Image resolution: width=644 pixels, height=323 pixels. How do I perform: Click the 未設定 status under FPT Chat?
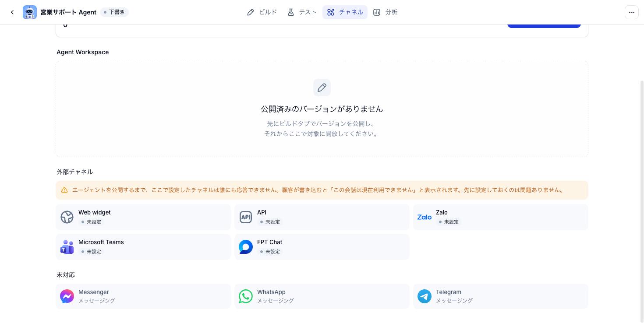coord(270,252)
